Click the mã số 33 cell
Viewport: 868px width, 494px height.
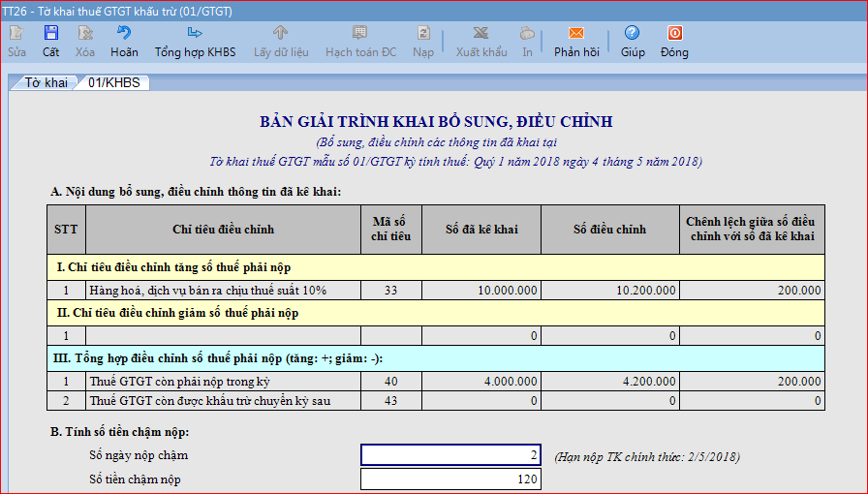point(391,291)
